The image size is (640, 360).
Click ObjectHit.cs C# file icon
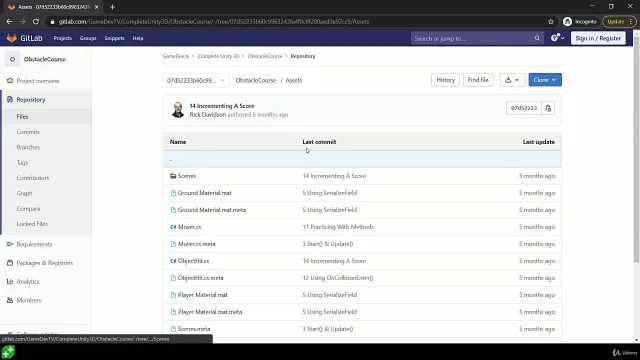pos(173,261)
